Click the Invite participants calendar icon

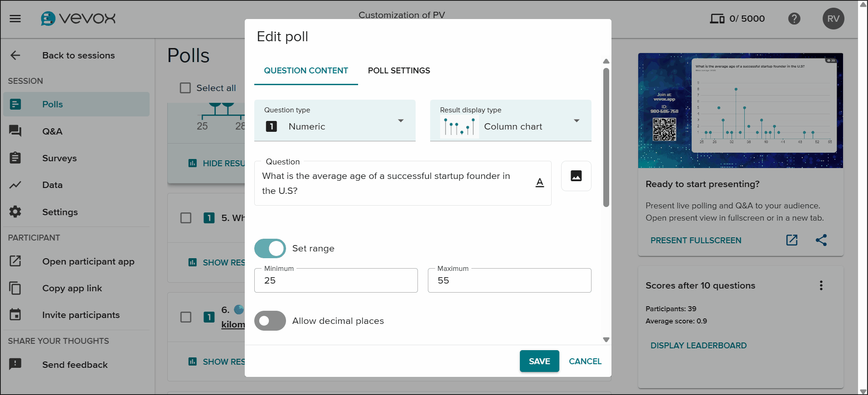16,314
